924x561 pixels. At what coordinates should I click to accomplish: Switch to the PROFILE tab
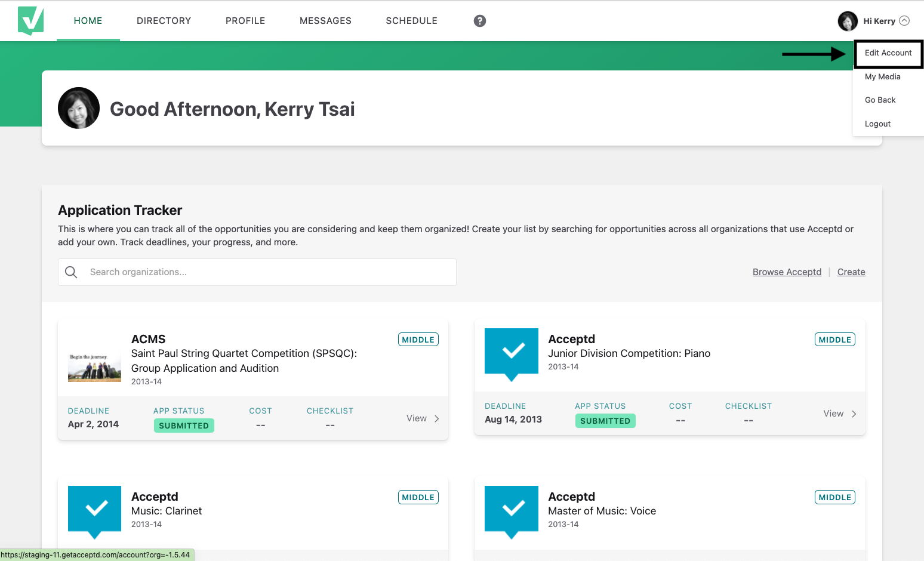coord(245,21)
